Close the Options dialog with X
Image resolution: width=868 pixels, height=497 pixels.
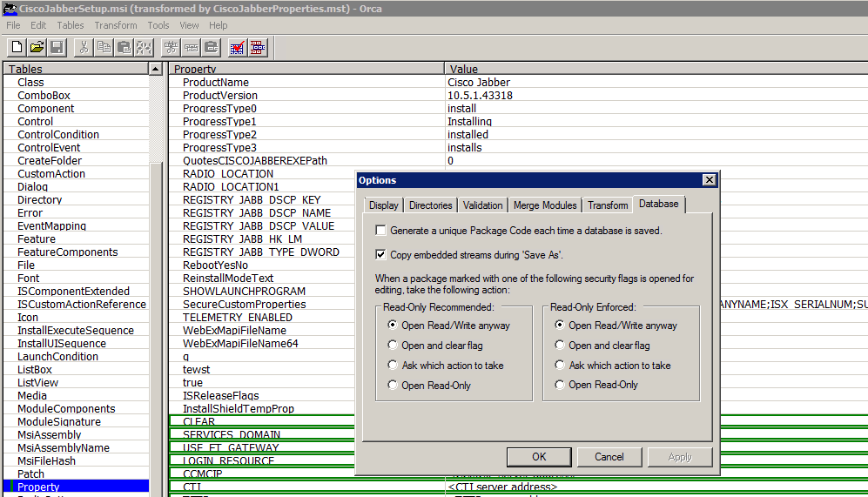click(x=710, y=180)
